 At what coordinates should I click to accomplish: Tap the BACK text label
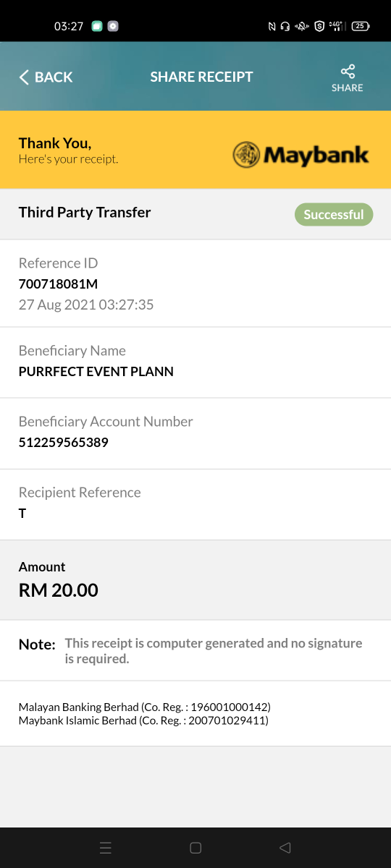pos(54,77)
